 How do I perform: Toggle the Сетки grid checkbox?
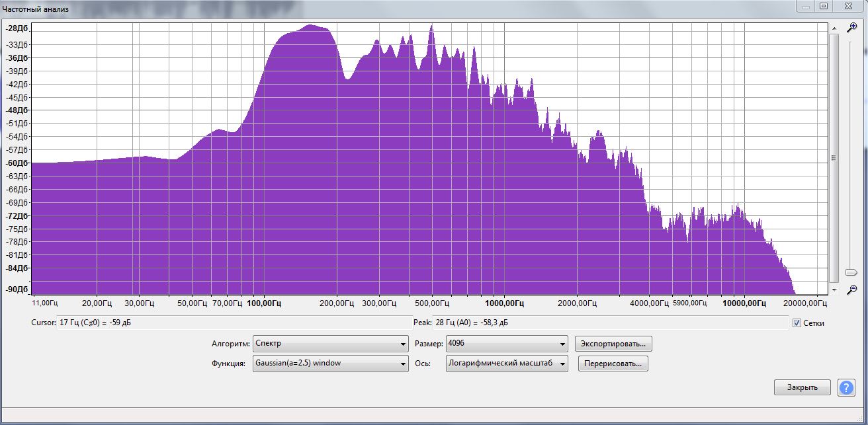(x=797, y=323)
